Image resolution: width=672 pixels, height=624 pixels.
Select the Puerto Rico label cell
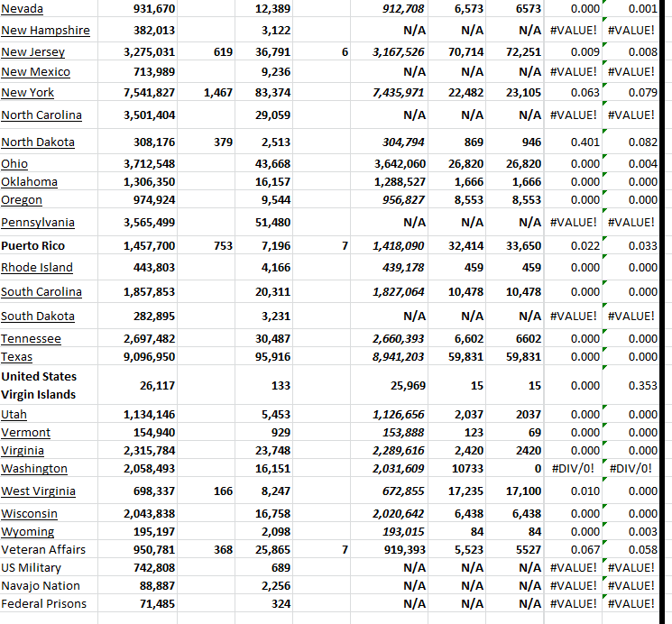[32, 245]
